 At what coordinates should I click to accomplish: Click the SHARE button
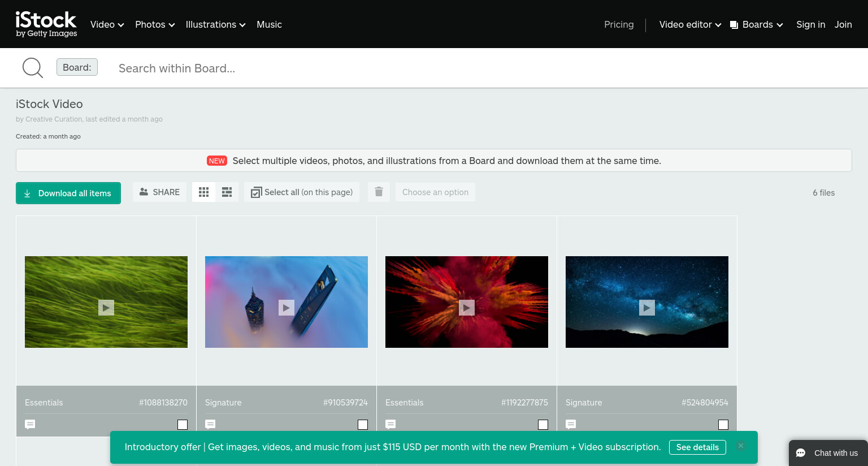(x=159, y=192)
